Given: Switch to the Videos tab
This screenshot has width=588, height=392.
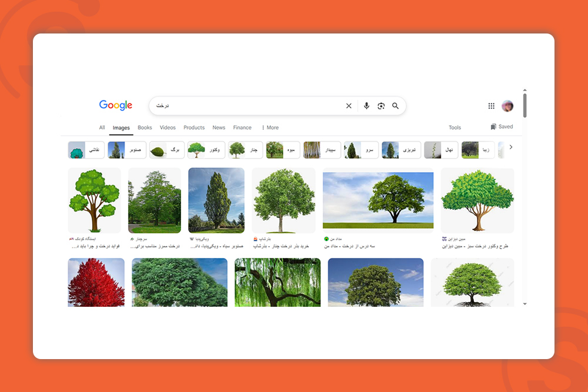Looking at the screenshot, I should (168, 128).
